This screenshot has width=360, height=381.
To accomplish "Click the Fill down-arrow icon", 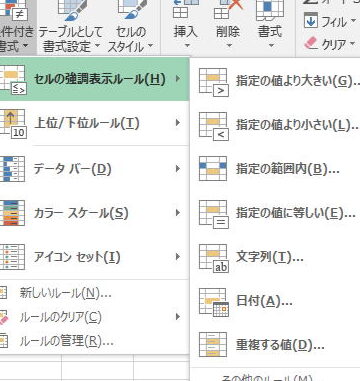I will (x=311, y=21).
